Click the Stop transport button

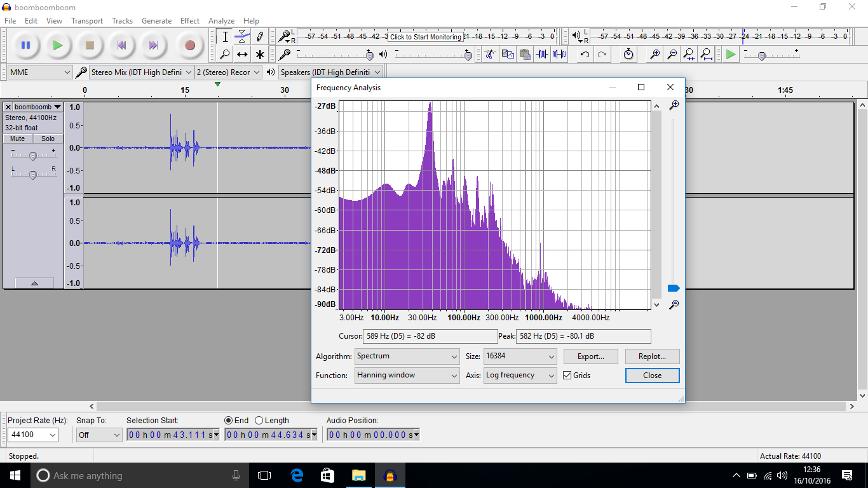tap(90, 45)
